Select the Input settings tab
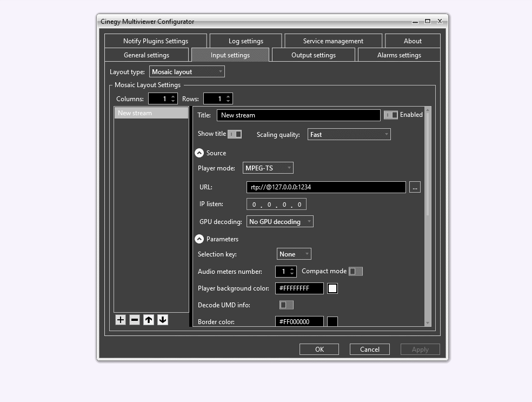This screenshot has height=402, width=532. click(x=230, y=55)
